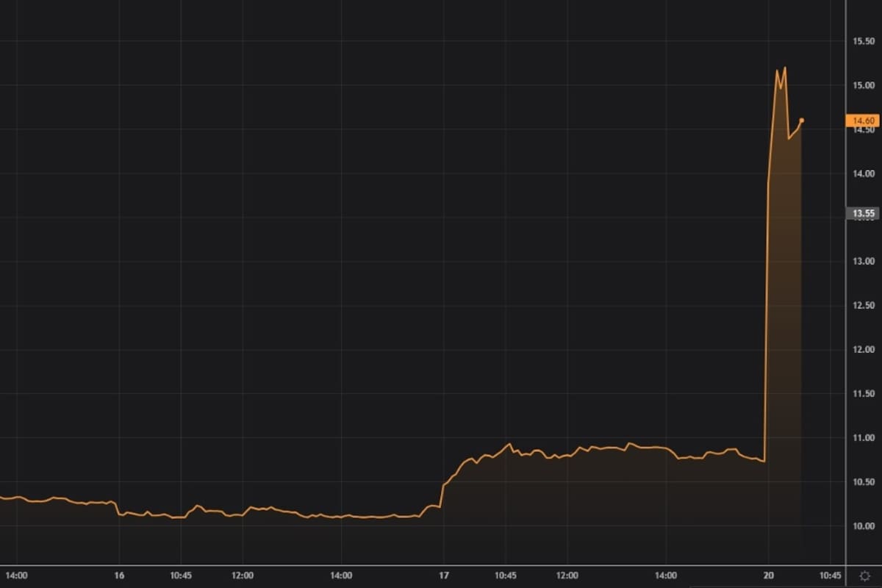This screenshot has width=882, height=588.
Task: Select the date label 16 on time axis
Action: pyautogui.click(x=118, y=576)
